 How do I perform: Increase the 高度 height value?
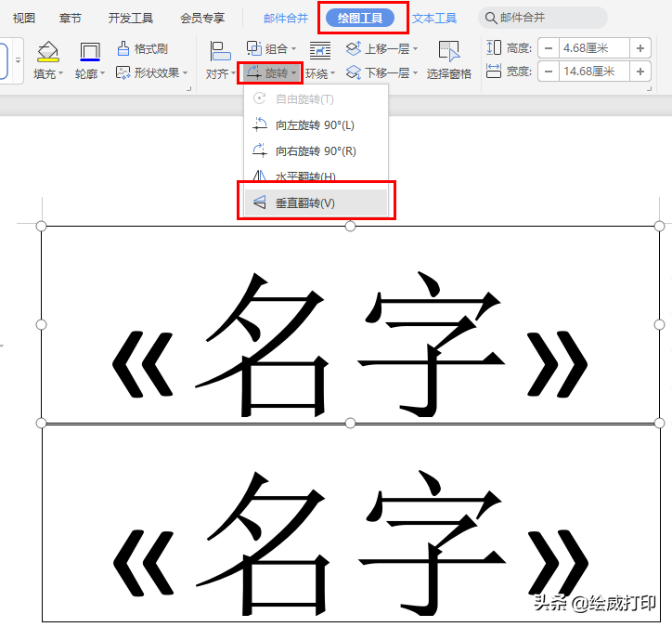(640, 48)
